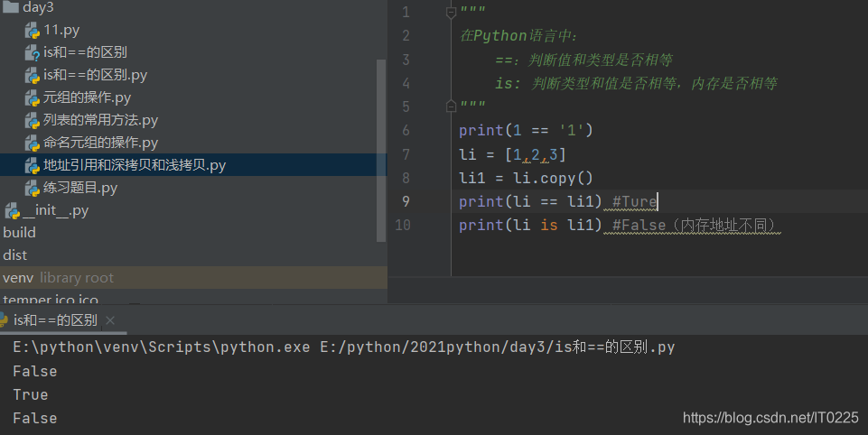The width and height of the screenshot is (868, 435).
Task: Click the Python icon beside 地址引用和深拷贝和浅拷贝.py
Action: click(33, 166)
